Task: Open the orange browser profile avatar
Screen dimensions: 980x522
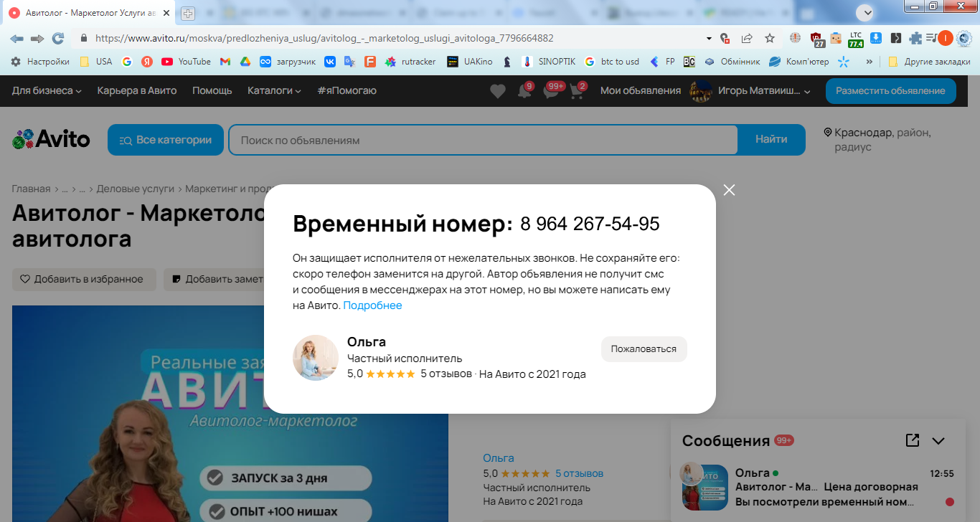Action: (x=946, y=38)
